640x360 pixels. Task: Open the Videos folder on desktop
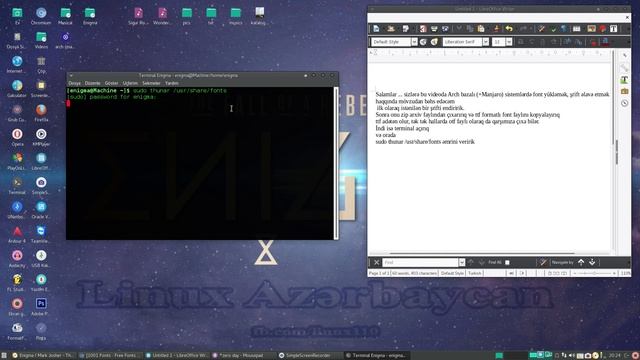coord(41,40)
